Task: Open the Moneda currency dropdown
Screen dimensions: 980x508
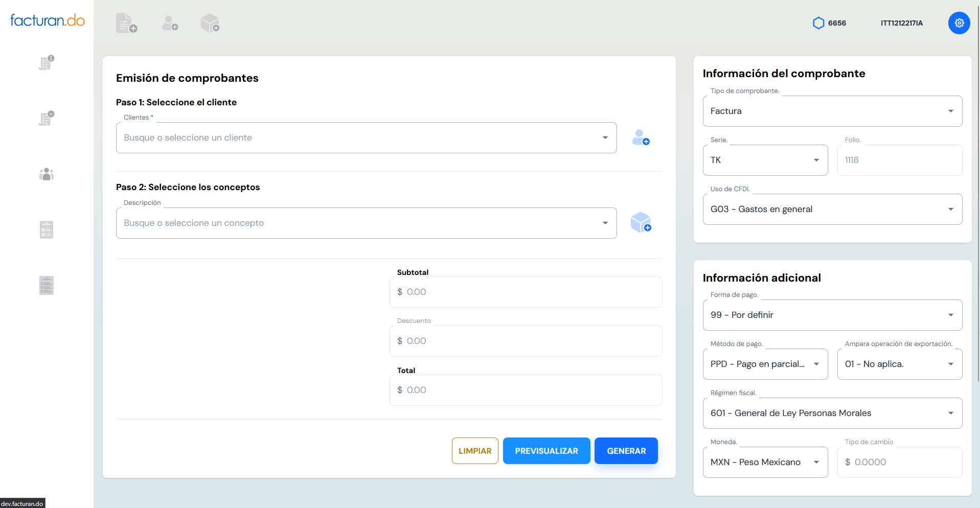Action: tap(765, 462)
